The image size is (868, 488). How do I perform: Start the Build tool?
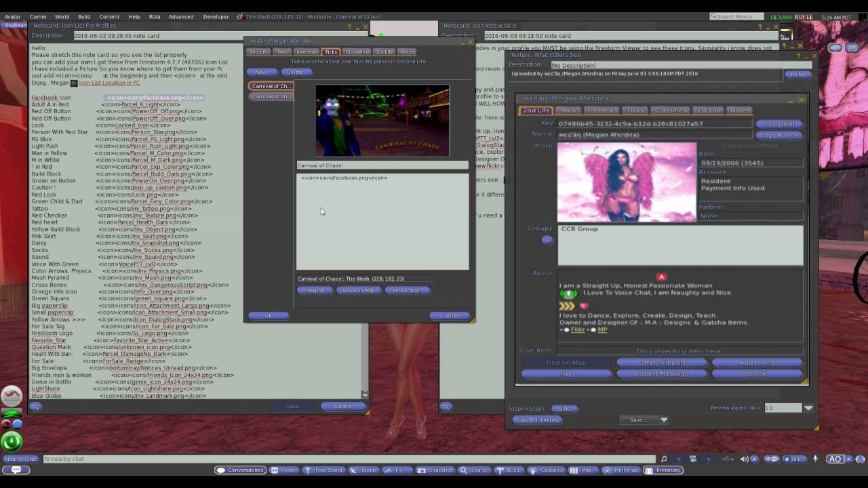point(509,470)
